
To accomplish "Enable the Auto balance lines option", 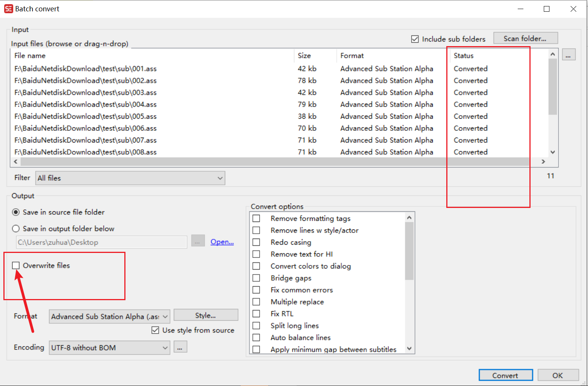I will pyautogui.click(x=257, y=337).
